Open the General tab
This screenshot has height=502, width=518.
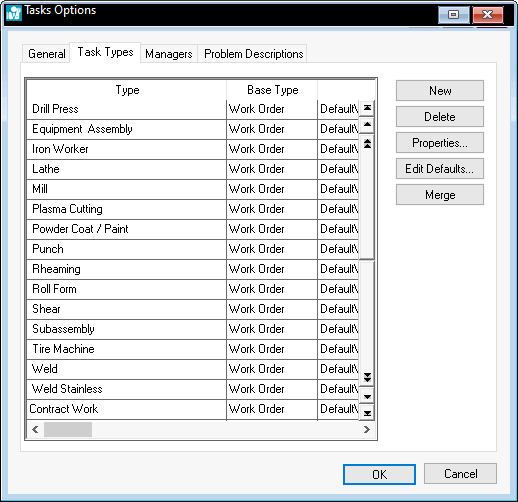(46, 54)
